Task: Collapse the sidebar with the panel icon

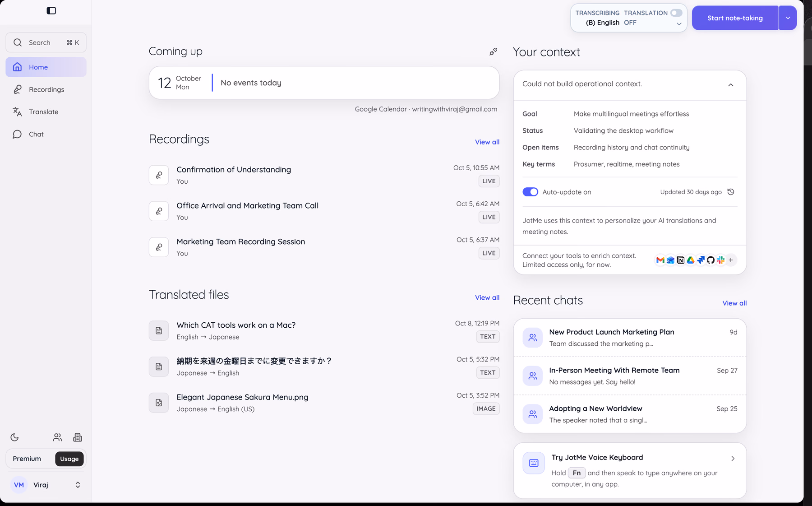Action: 51,10
